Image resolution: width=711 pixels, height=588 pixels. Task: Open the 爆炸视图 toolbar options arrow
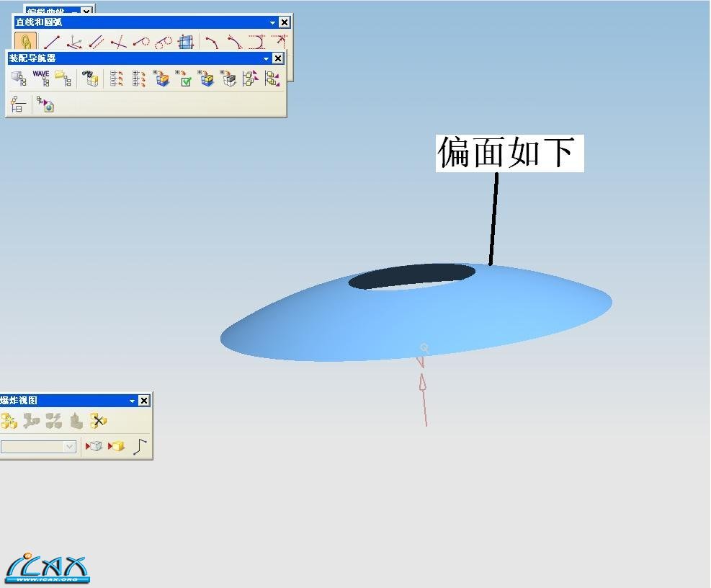pos(133,401)
